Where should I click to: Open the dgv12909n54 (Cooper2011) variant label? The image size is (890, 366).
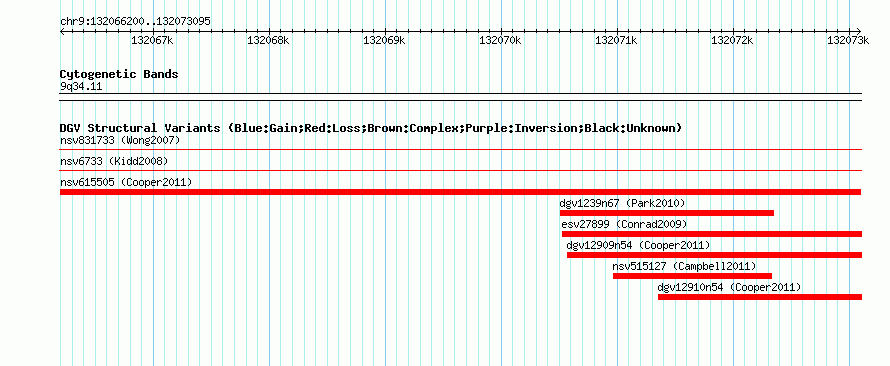coord(638,245)
